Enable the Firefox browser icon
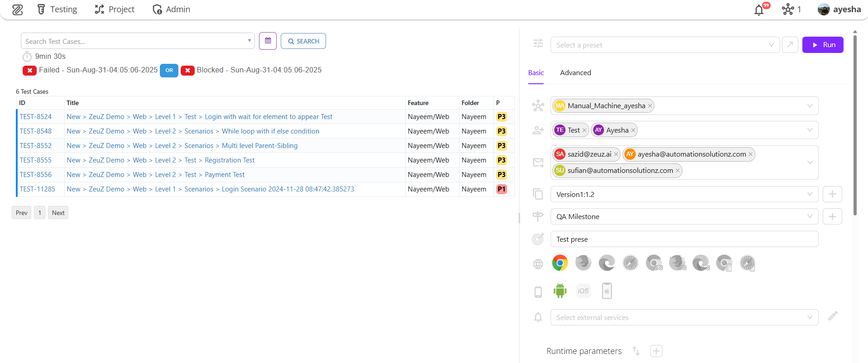 583,263
